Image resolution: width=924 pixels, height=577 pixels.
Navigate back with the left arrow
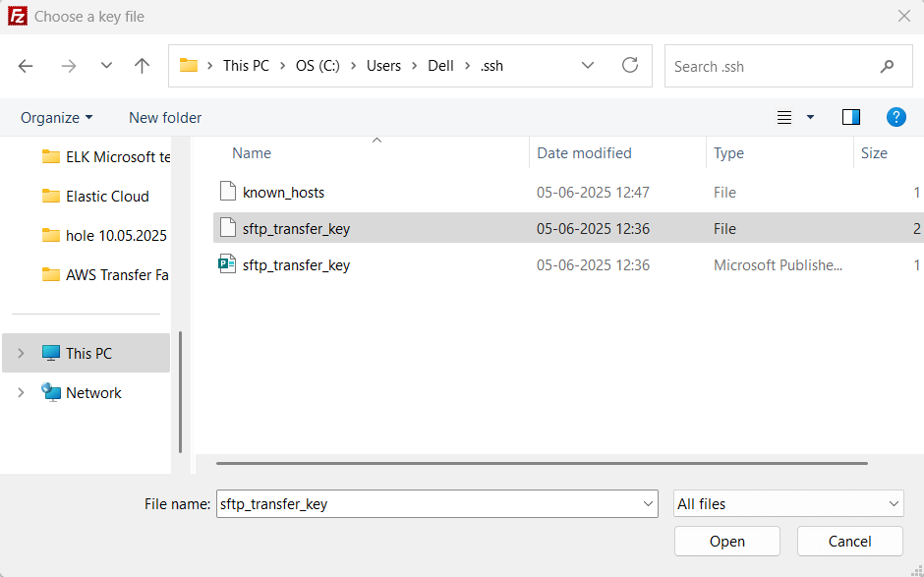click(x=26, y=66)
